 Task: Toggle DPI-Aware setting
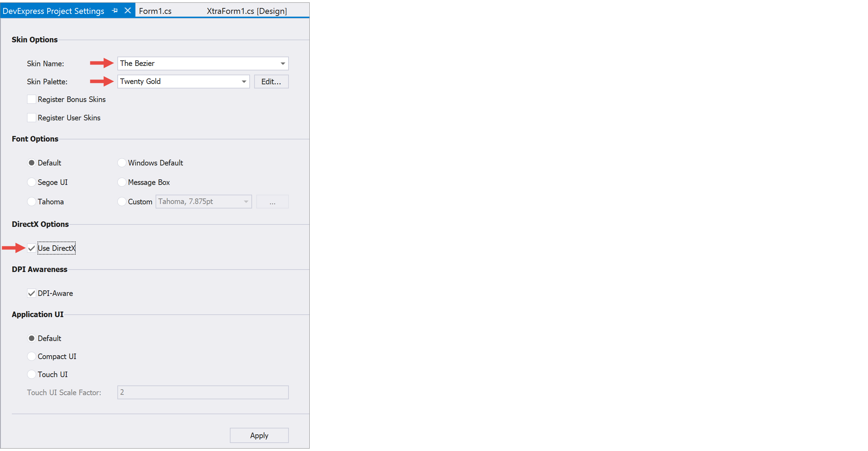click(31, 293)
